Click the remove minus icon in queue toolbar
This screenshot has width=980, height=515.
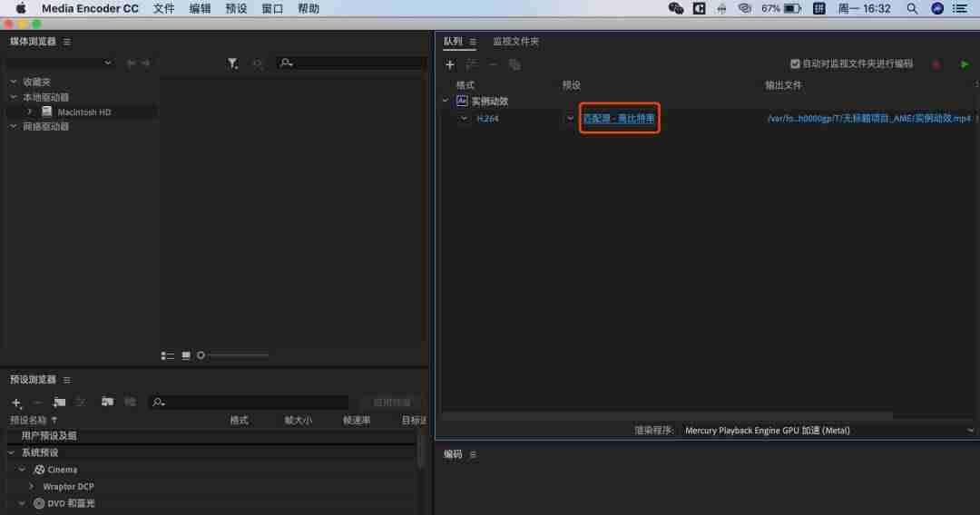(x=493, y=64)
